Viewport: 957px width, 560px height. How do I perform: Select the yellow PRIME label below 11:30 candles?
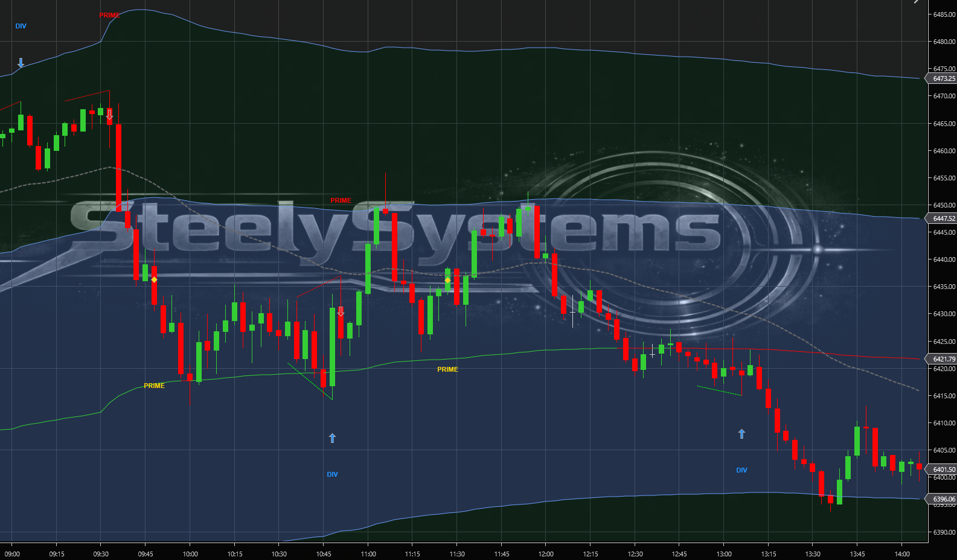tap(447, 369)
